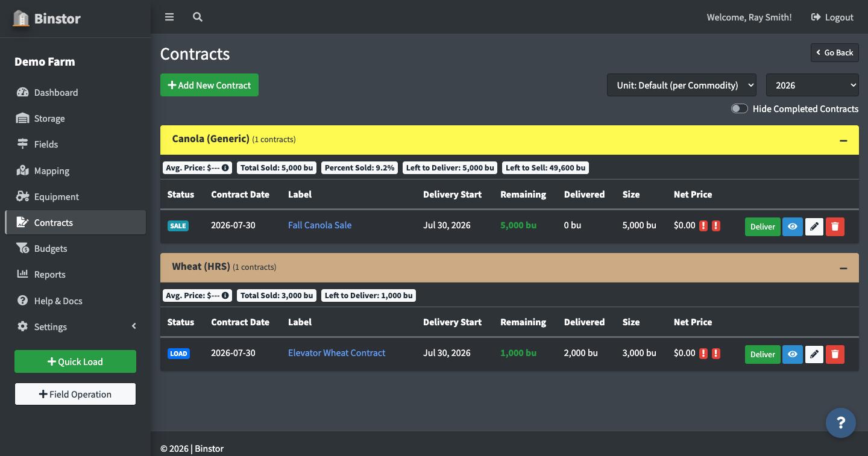This screenshot has width=868, height=456.
Task: Expand the Settings sidebar chevron
Action: click(134, 326)
